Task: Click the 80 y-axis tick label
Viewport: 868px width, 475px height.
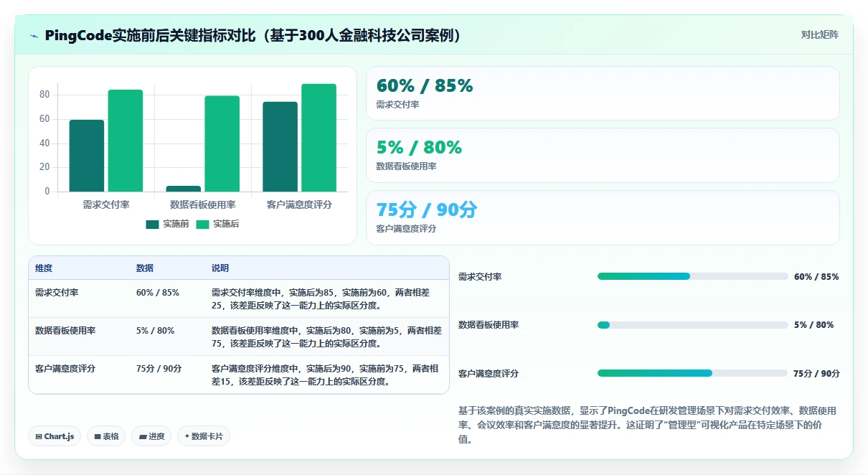Action: pyautogui.click(x=44, y=95)
